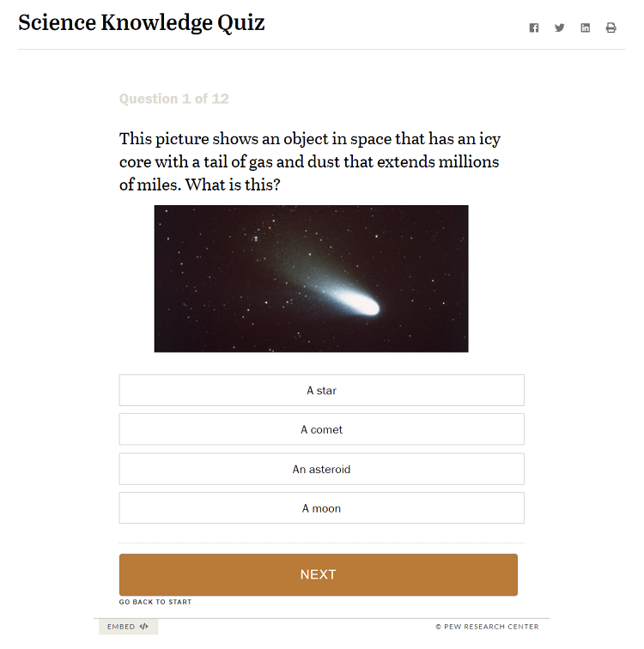
Task: Select the "A star" answer
Action: [x=321, y=391]
